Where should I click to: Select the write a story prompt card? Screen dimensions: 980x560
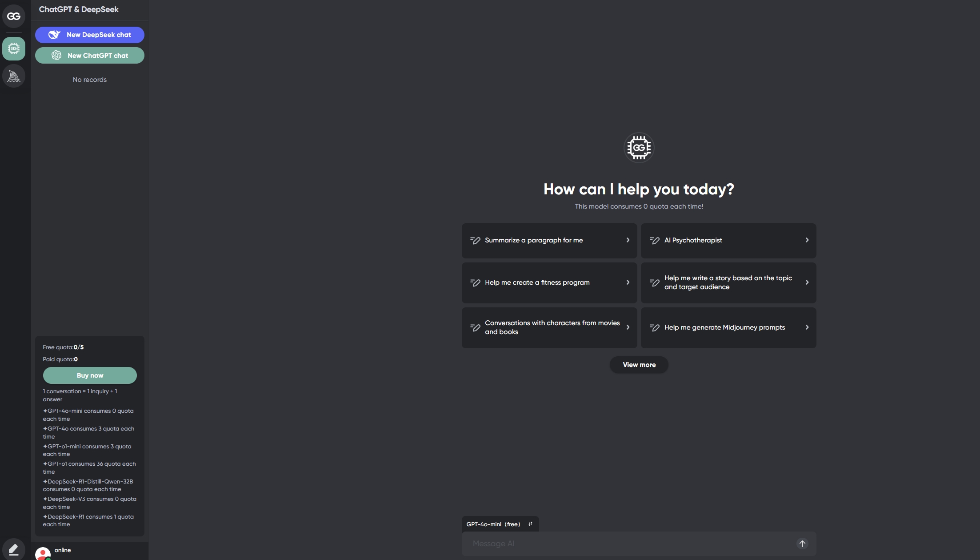(x=728, y=282)
